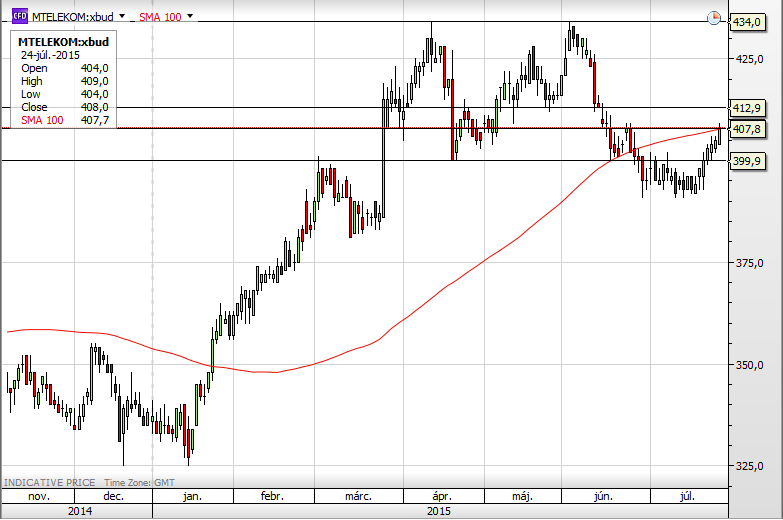
Task: Click the clock icon beside 434,0 label
Action: tap(714, 18)
